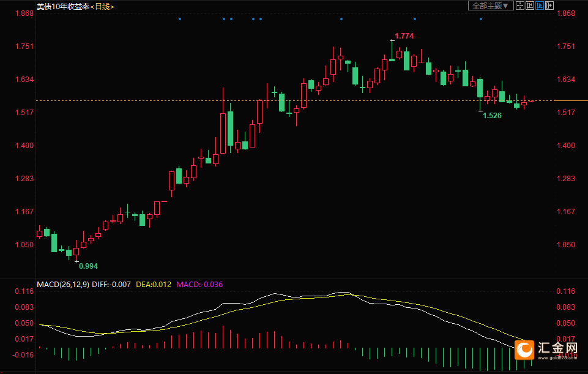Click the 1.774 high price label
588x374 pixels.
404,36
